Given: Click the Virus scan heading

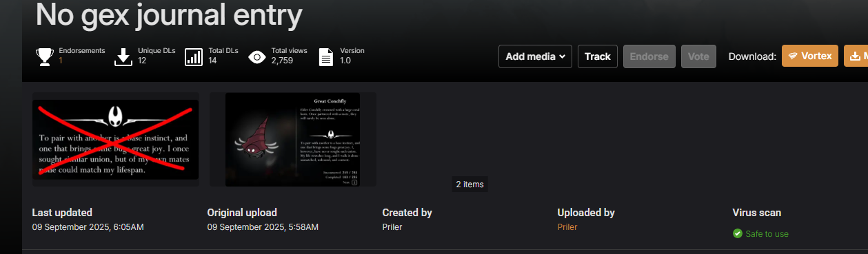Looking at the screenshot, I should tap(757, 213).
